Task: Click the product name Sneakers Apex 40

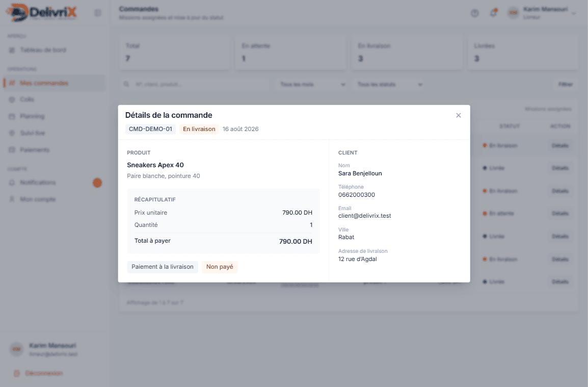Action: pyautogui.click(x=155, y=165)
